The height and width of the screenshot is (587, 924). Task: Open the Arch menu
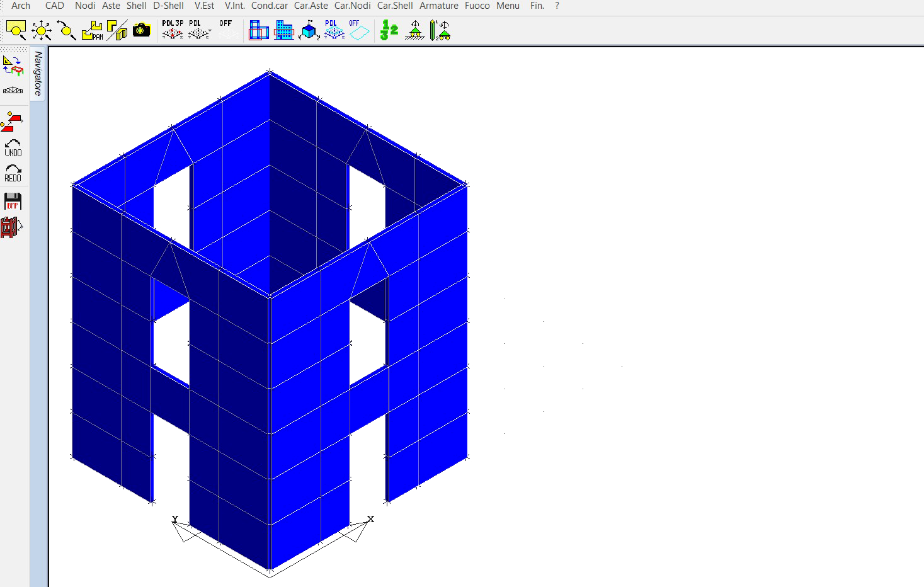coord(21,6)
